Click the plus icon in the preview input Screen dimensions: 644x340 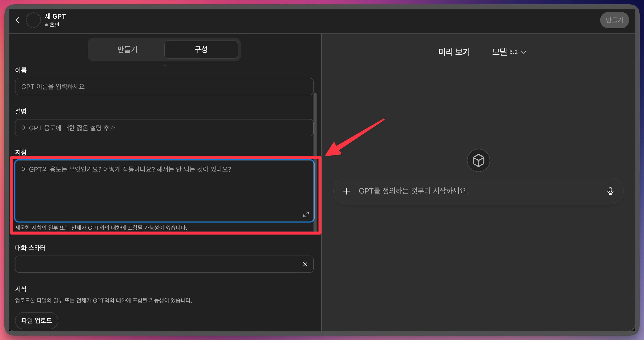tap(346, 191)
